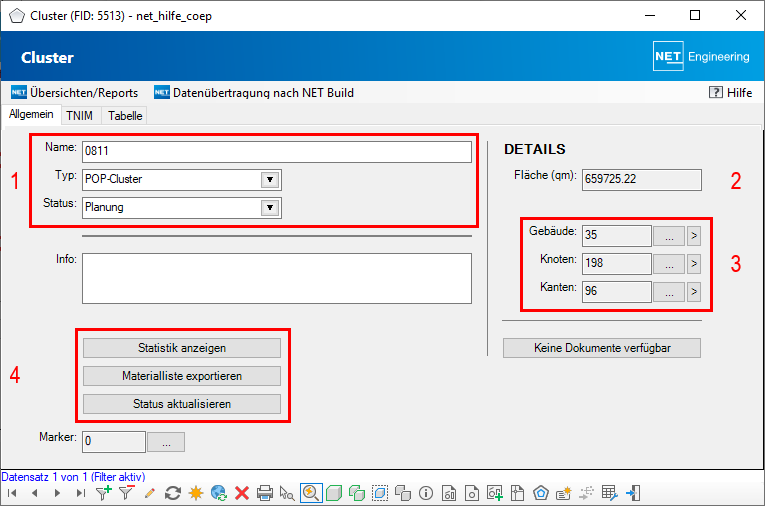
Task: Click the grey arrows network icon
Action: tap(586, 493)
